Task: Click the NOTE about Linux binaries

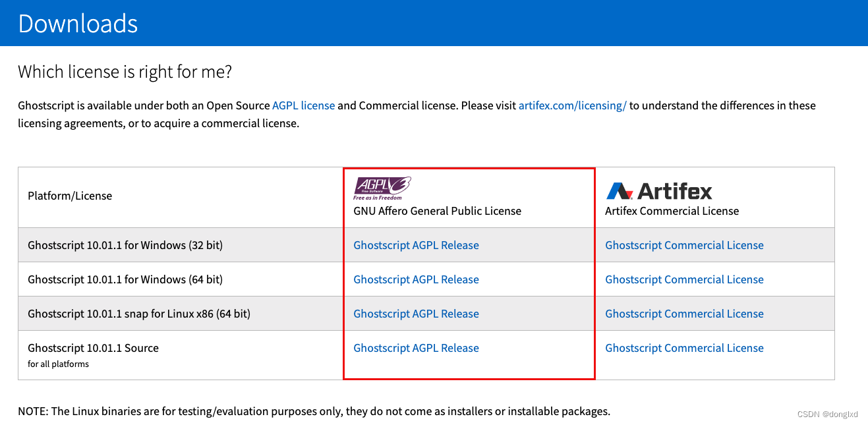Action: 314,411
